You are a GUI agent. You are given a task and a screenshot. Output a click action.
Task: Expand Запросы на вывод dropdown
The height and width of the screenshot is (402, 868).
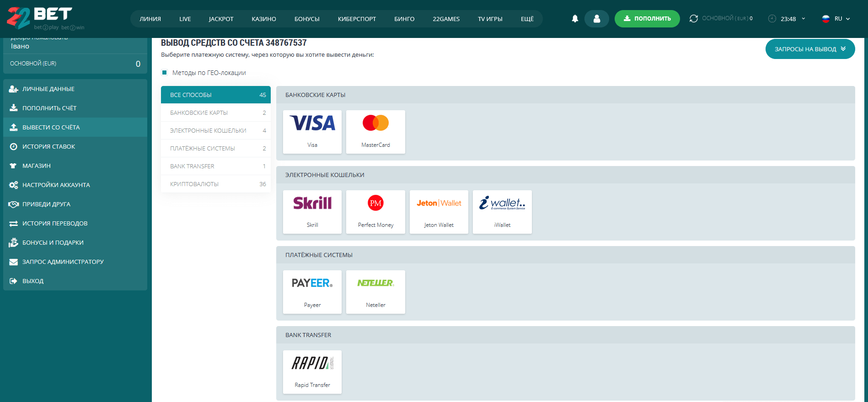(810, 49)
